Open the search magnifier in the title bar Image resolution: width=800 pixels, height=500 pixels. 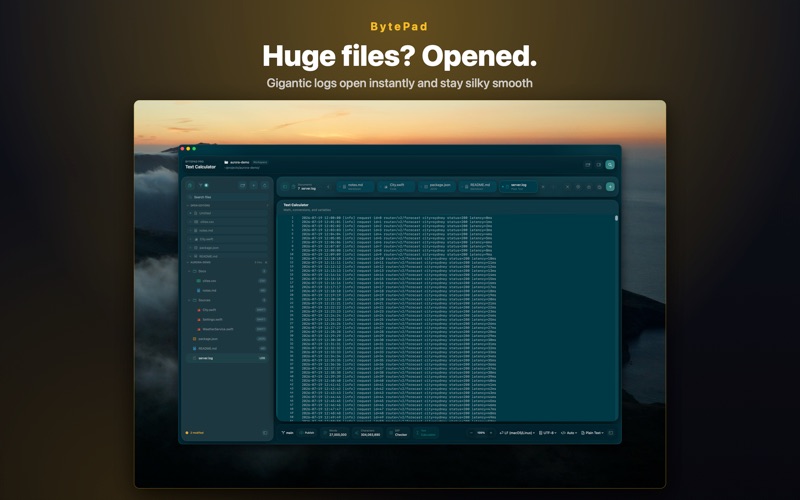[610, 164]
